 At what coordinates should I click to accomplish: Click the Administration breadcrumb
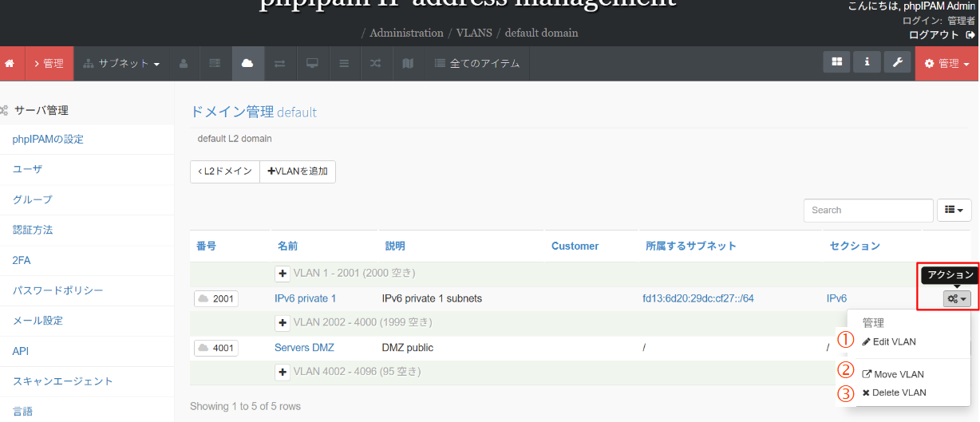coord(406,33)
